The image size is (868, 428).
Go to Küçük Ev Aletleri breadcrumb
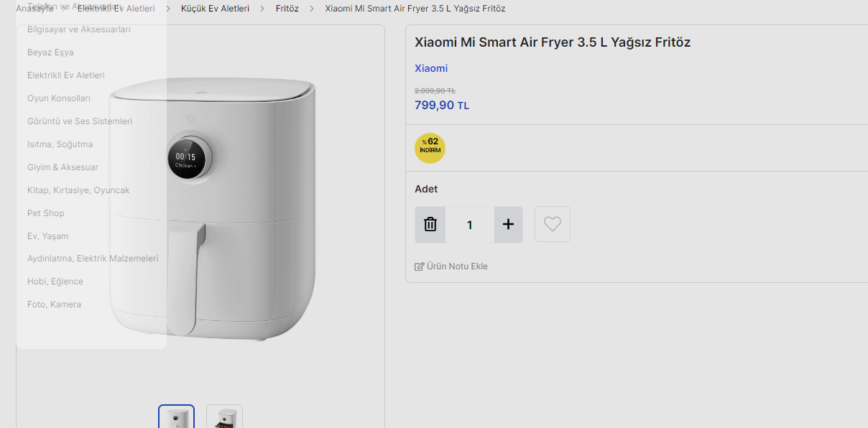[x=215, y=9]
